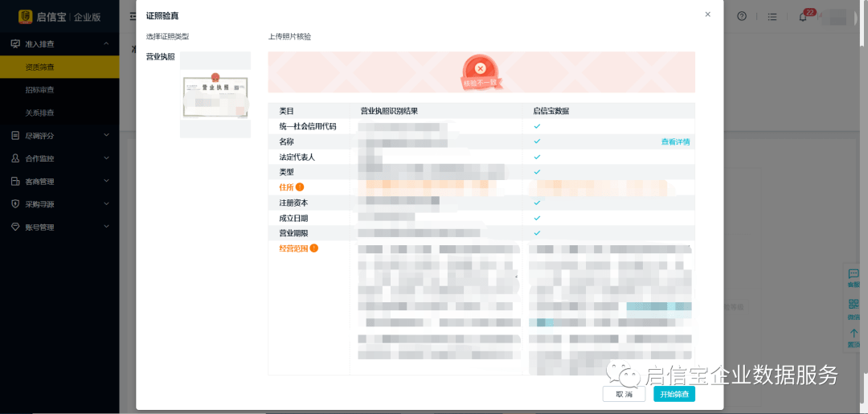This screenshot has height=414, width=868.
Task: Open notifications bell with 22 badge
Action: point(803,17)
